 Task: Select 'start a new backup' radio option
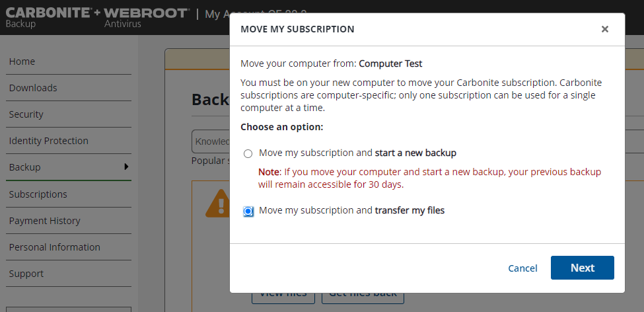coord(248,153)
